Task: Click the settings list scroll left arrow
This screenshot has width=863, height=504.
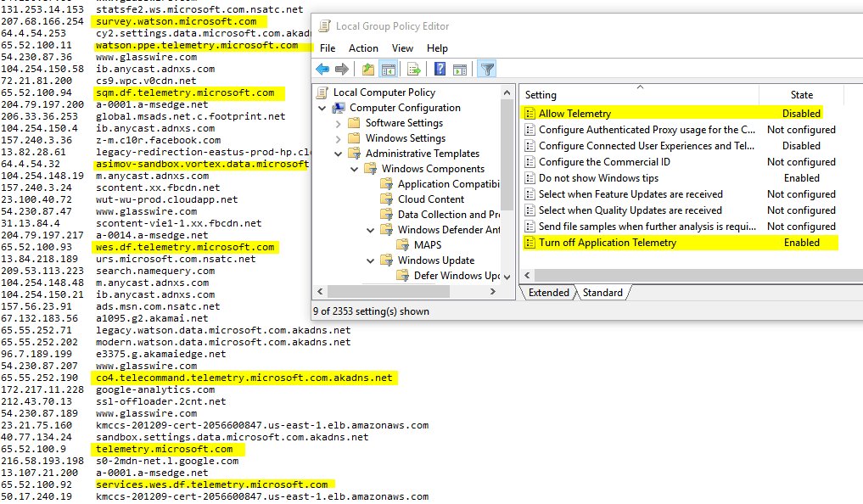Action: click(527, 275)
